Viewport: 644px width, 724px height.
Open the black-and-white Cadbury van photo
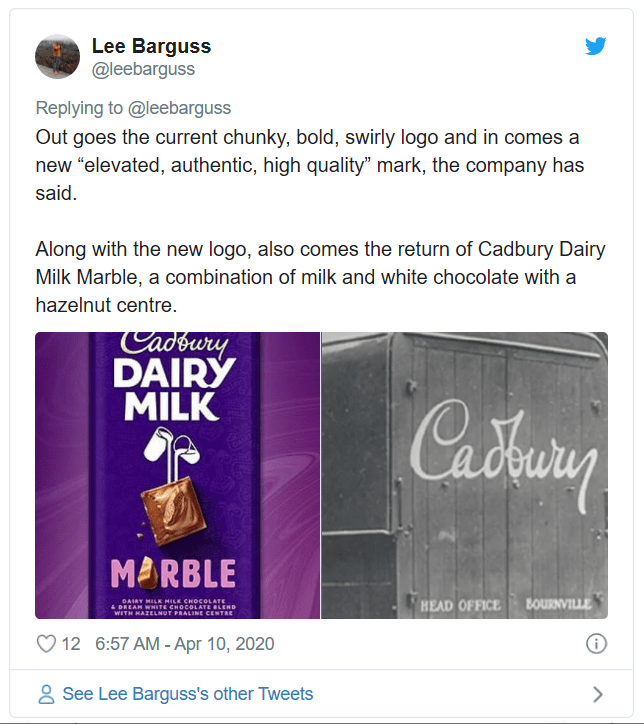click(464, 475)
